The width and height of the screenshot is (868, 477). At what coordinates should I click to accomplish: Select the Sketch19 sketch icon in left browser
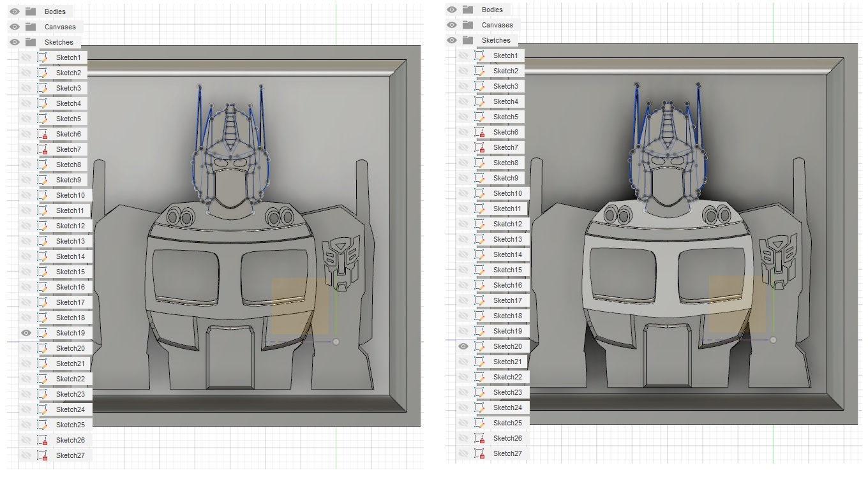[x=43, y=333]
